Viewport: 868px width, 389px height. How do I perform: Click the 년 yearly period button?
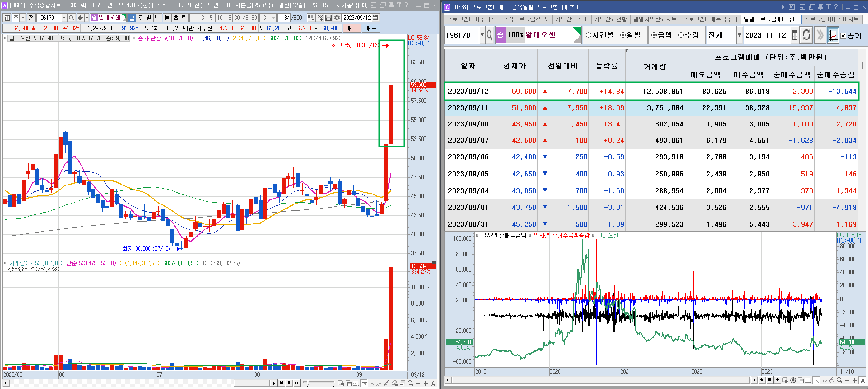coord(158,18)
